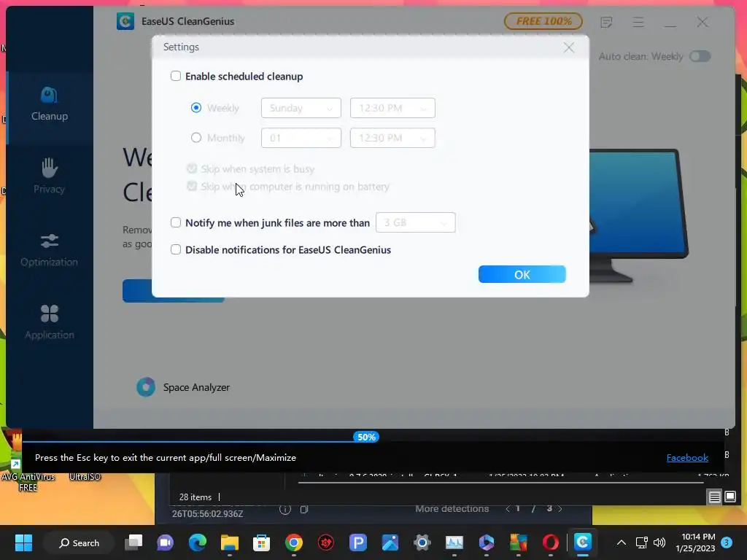
Task: Launch Microsoft Edge from taskbar
Action: [x=197, y=542]
